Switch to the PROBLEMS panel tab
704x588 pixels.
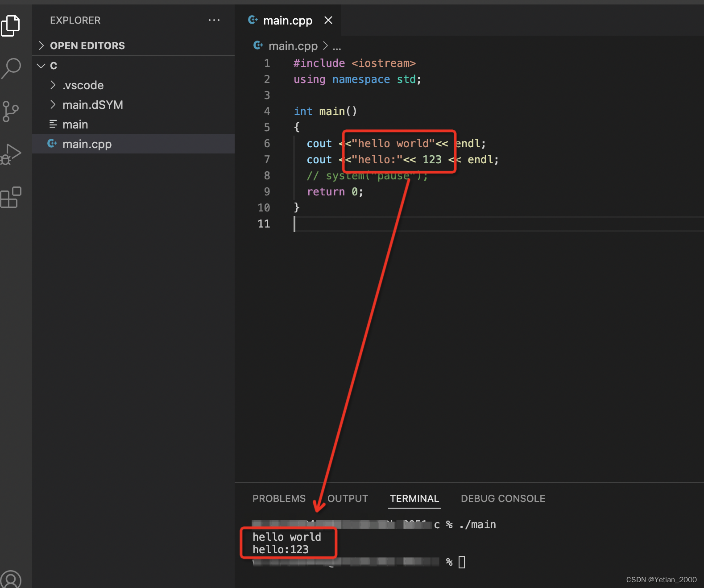(x=279, y=498)
